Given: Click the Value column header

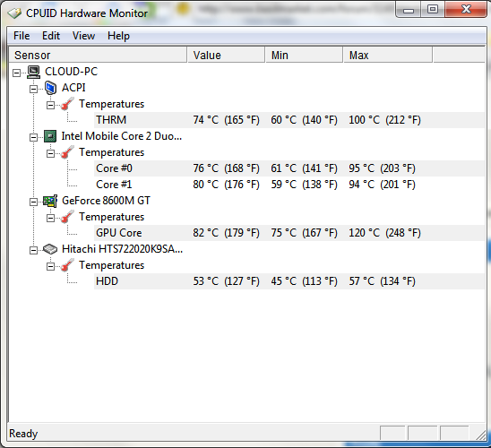Looking at the screenshot, I should (x=226, y=55).
